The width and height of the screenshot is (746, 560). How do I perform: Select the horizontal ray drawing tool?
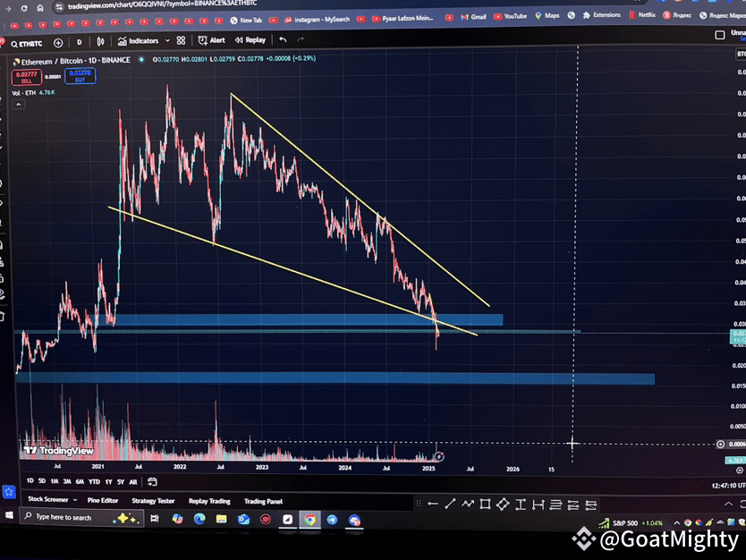(432, 504)
